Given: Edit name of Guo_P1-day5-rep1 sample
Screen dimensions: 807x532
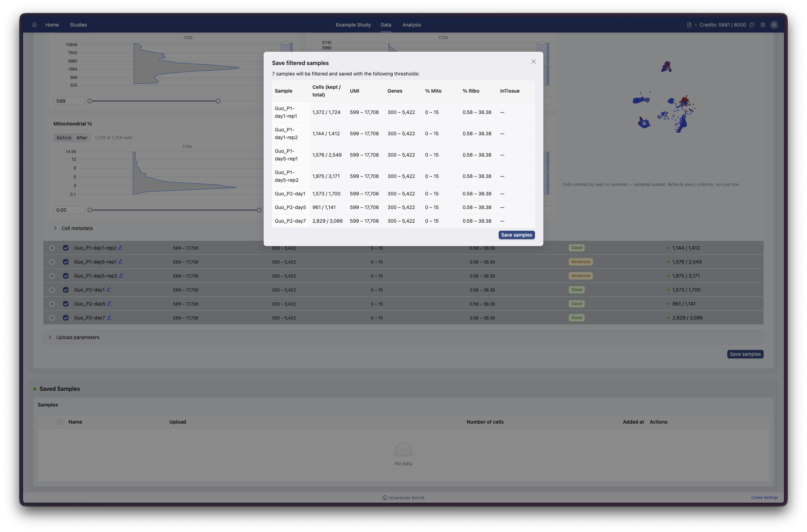Looking at the screenshot, I should click(120, 261).
